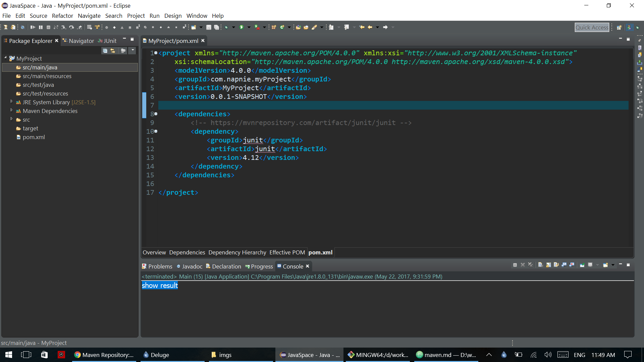
Task: Click the volume icon in system tray
Action: (548, 355)
